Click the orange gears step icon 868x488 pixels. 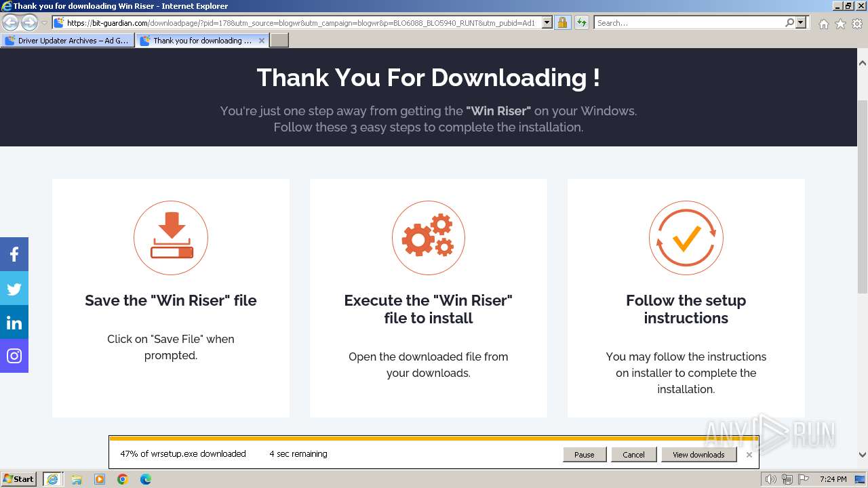[429, 237]
